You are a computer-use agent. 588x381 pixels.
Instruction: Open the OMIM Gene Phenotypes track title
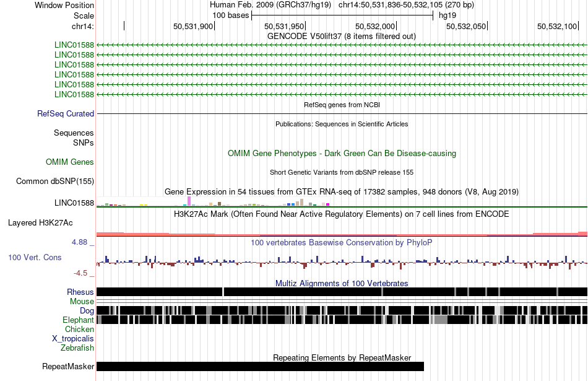342,153
